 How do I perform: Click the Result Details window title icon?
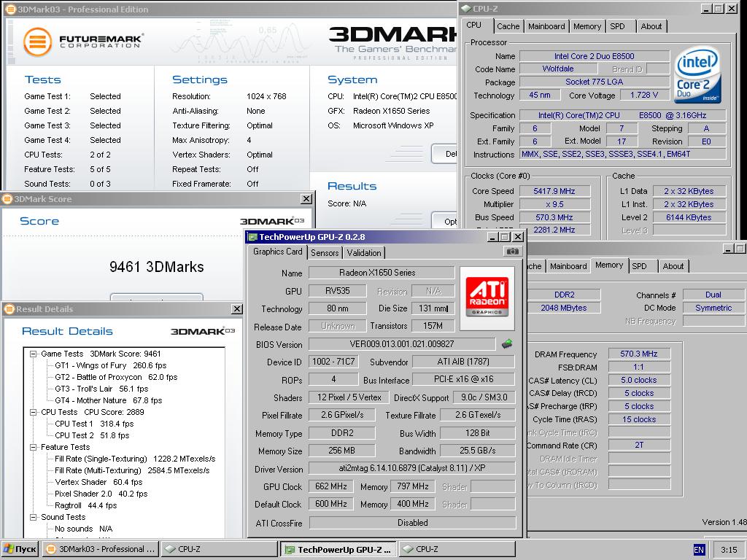pyautogui.click(x=9, y=309)
